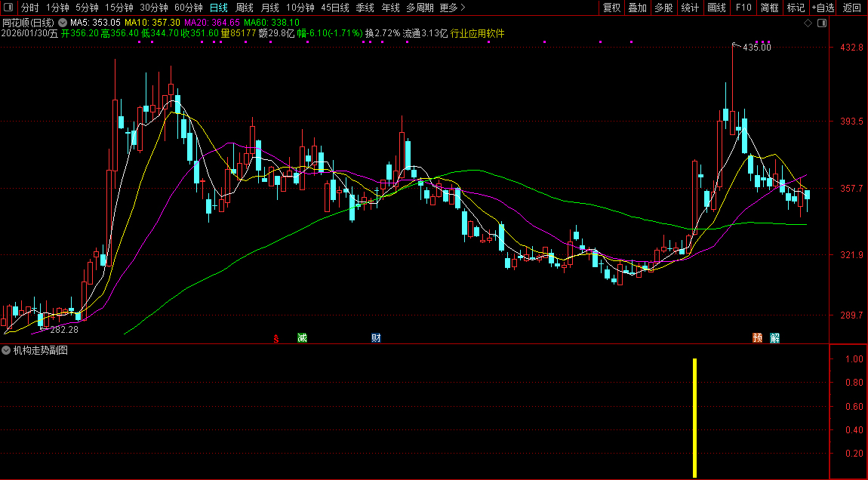Collapse the 机构走势副图 indicator dropdown

(7, 350)
